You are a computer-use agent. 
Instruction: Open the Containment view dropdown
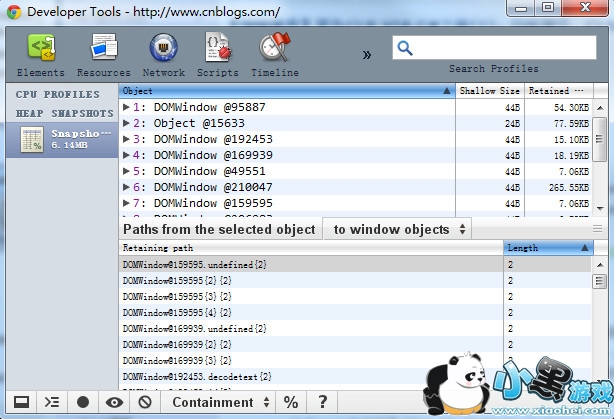(x=220, y=402)
